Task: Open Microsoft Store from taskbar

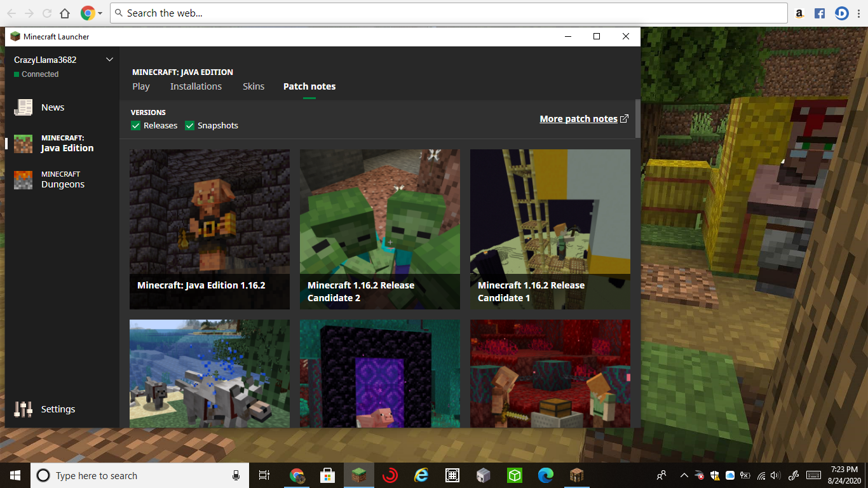Action: pyautogui.click(x=327, y=475)
